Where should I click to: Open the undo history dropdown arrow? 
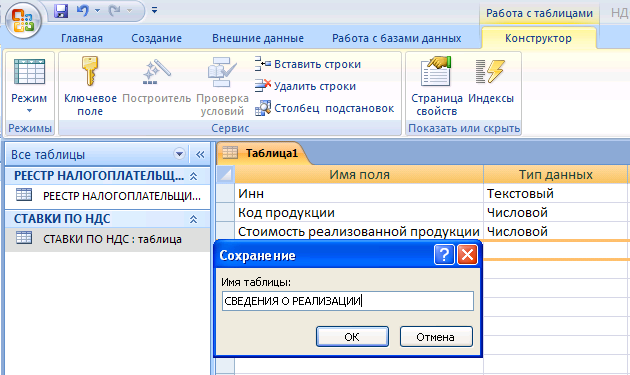coord(97,11)
